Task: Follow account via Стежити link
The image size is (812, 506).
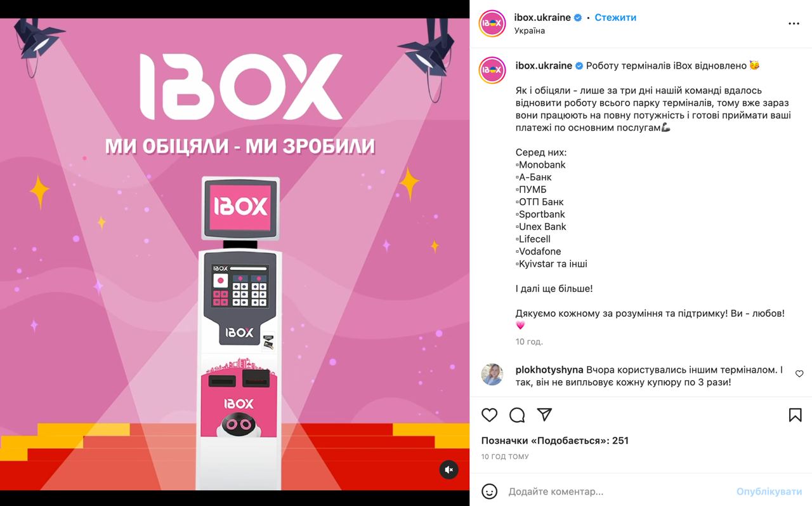Action: tap(615, 18)
